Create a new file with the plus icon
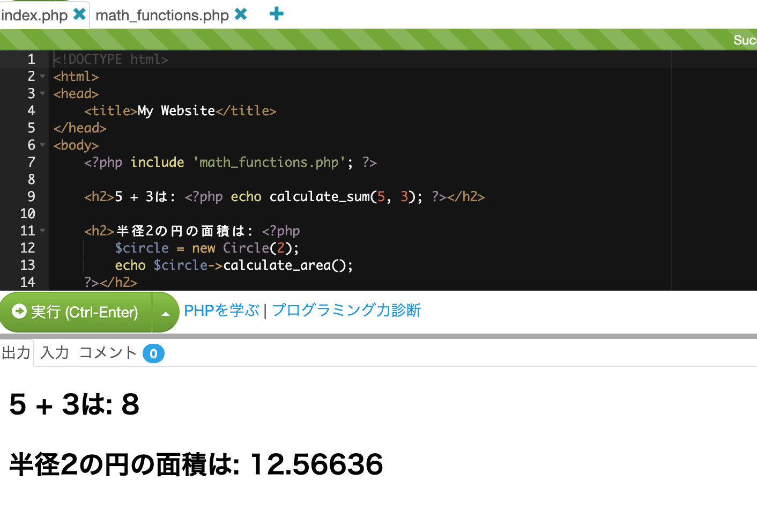 click(276, 14)
